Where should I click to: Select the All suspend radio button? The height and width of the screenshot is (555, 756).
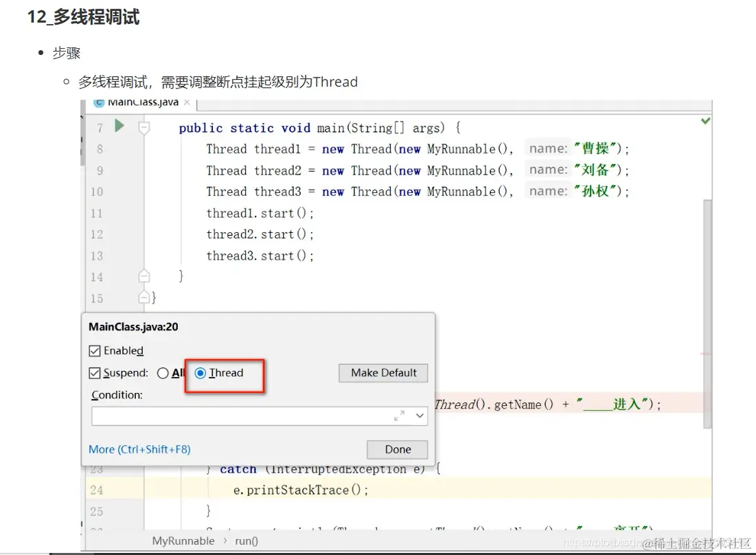pyautogui.click(x=163, y=373)
